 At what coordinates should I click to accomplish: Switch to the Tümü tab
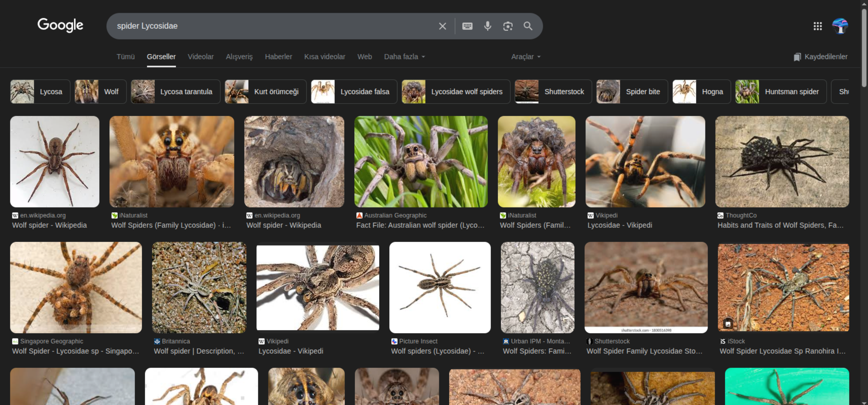(x=125, y=57)
